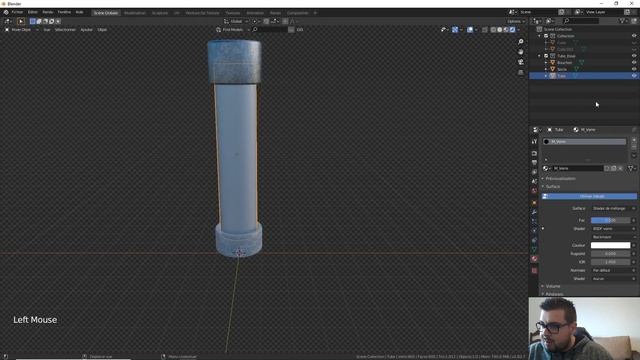Click the pan view hand gizmo
The image size is (640, 360).
click(520, 52)
